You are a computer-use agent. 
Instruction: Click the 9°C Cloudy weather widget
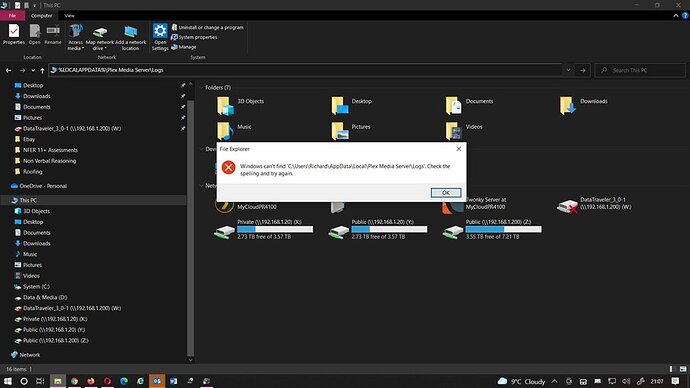(x=521, y=381)
